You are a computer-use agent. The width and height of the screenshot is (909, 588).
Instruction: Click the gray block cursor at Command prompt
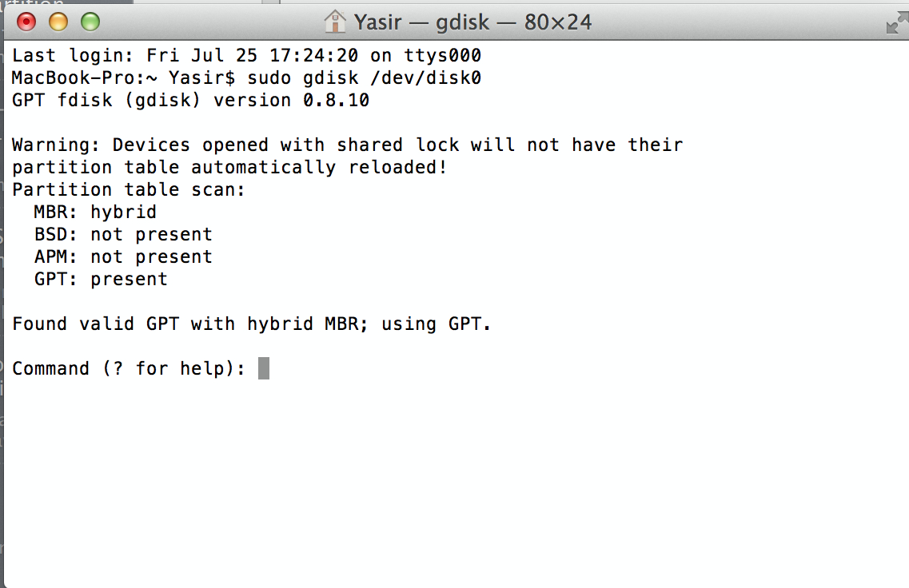pyautogui.click(x=264, y=368)
